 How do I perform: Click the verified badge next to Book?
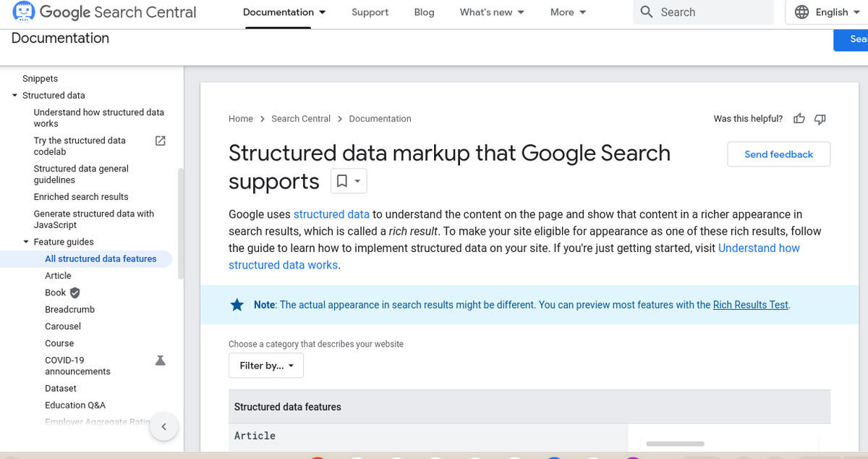click(x=75, y=292)
